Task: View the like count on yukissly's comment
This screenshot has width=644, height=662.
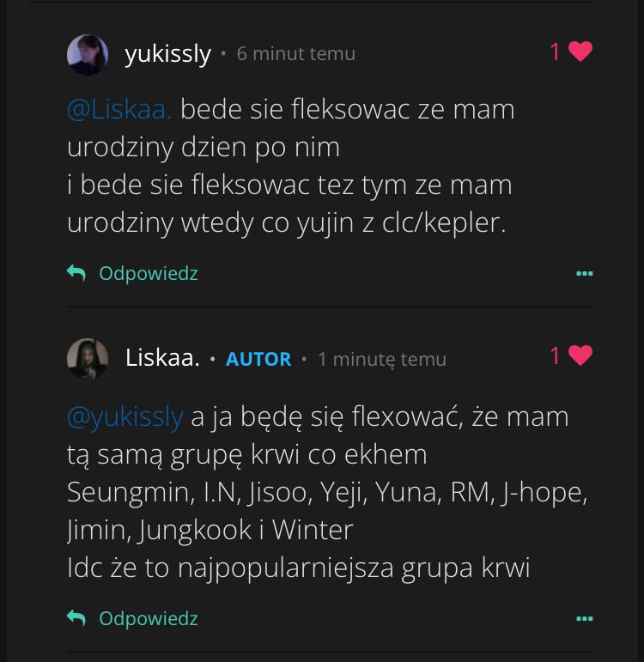Action: tap(555, 52)
